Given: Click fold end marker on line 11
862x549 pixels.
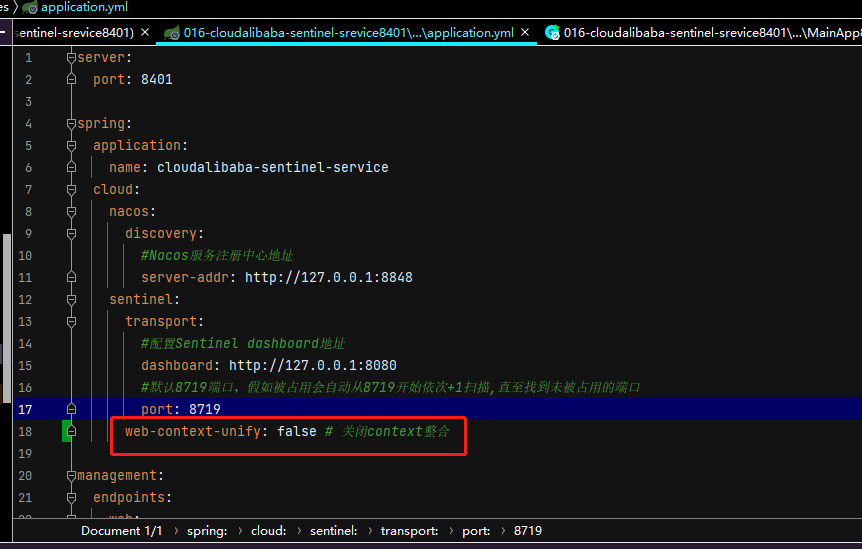Looking at the screenshot, I should (x=71, y=277).
